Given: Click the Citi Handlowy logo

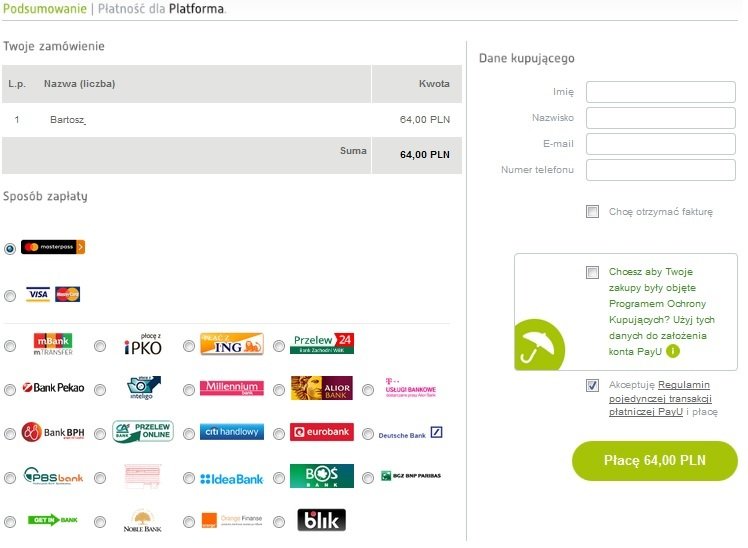Looking at the screenshot, I should [x=231, y=432].
